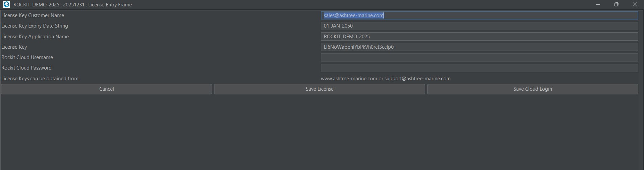This screenshot has height=170, width=644.
Task: Click the 'Rockit Cloud Username' label
Action: [27, 57]
